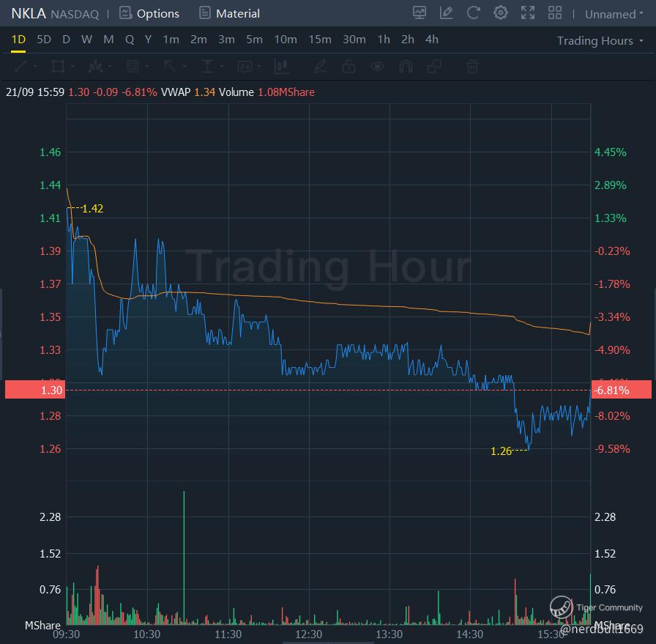The width and height of the screenshot is (656, 644).
Task: Select the wave pattern tool
Action: tap(95, 66)
